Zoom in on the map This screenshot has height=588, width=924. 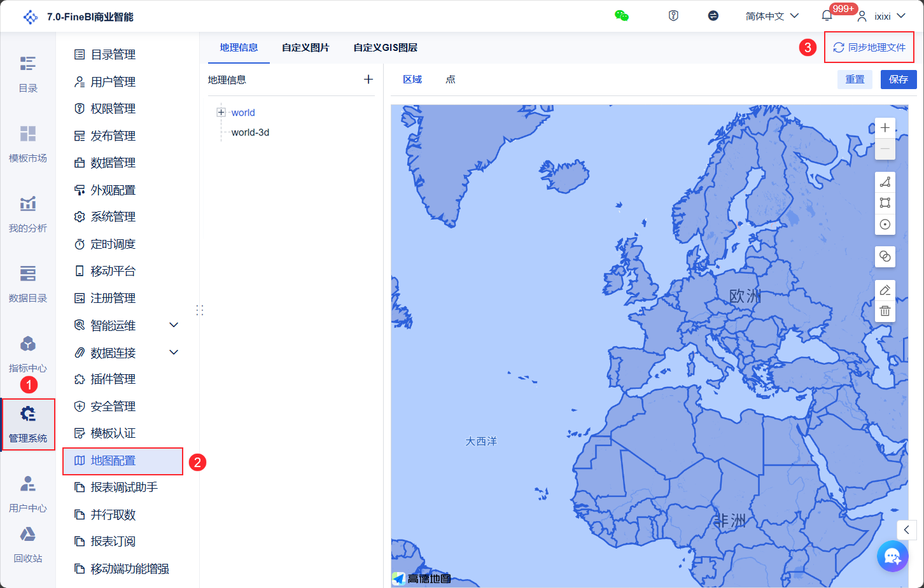[x=885, y=128]
